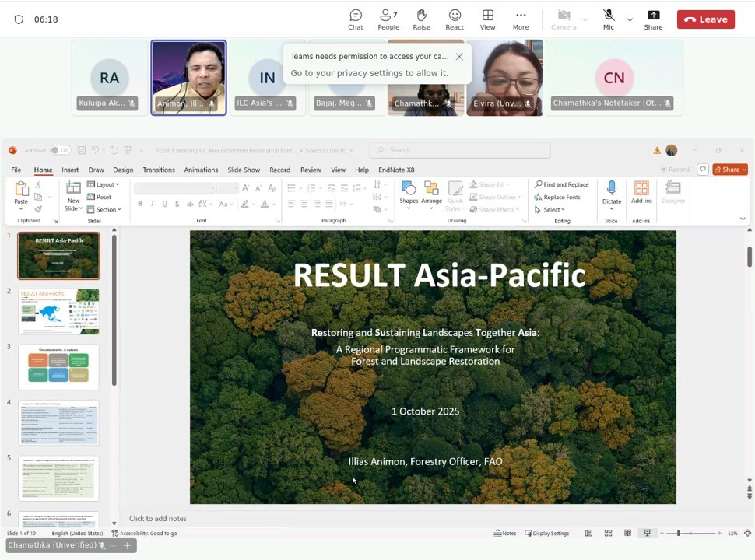Open the File menu
Screen dimensions: 755x560
[x=16, y=170]
